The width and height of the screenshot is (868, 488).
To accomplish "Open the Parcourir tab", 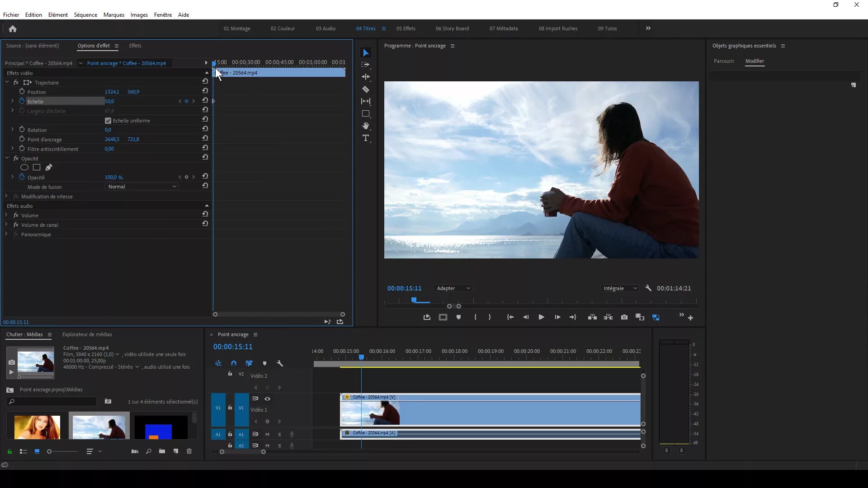I will (x=724, y=61).
